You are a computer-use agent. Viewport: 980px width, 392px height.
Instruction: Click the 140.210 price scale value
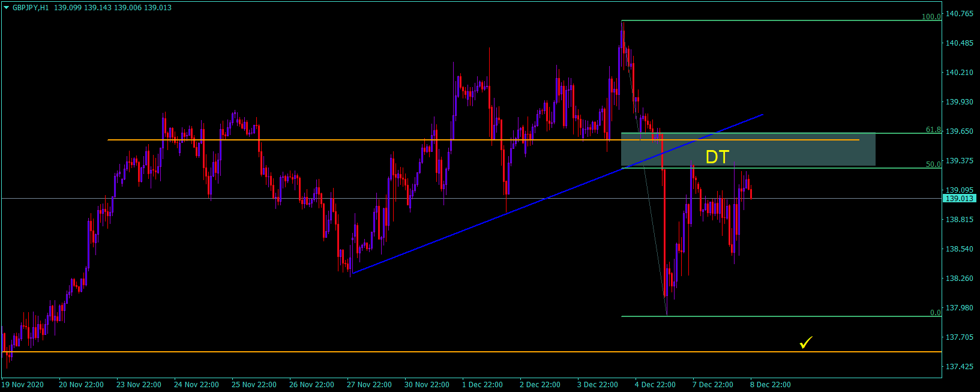[960, 73]
